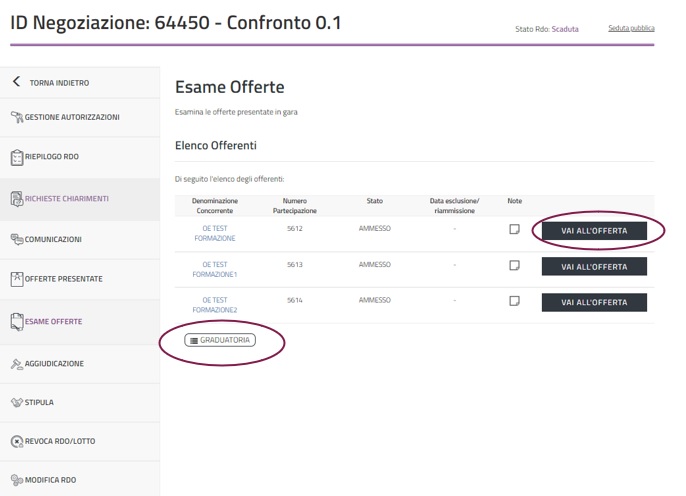Toggle the Note checkbox for participant 5614
The height and width of the screenshot is (496, 686).
point(514,301)
